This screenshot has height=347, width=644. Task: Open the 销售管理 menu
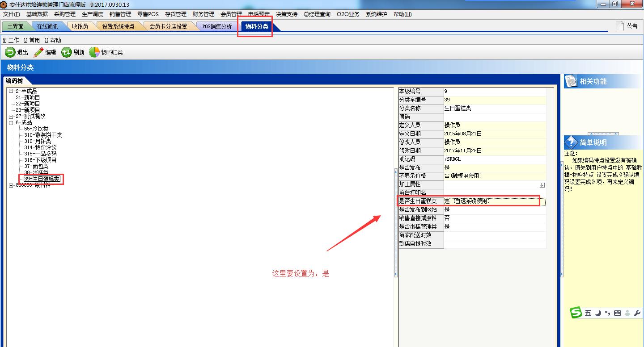(120, 14)
